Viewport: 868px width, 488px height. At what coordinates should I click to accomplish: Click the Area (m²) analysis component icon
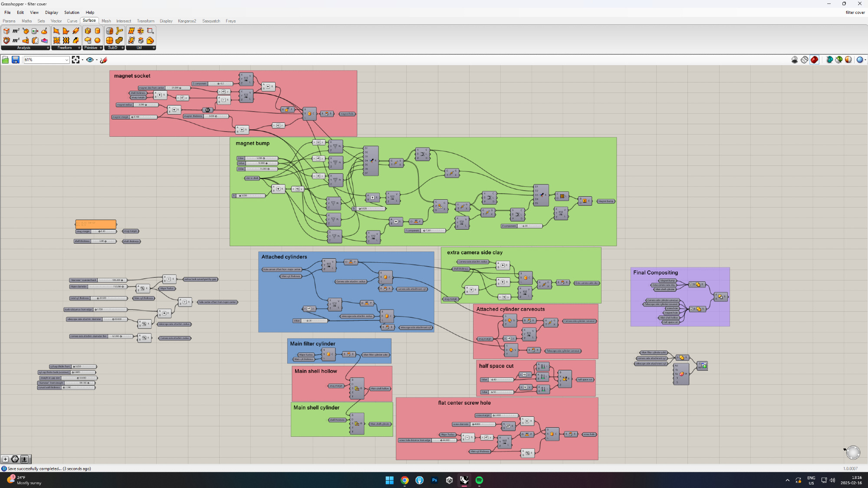point(16,31)
